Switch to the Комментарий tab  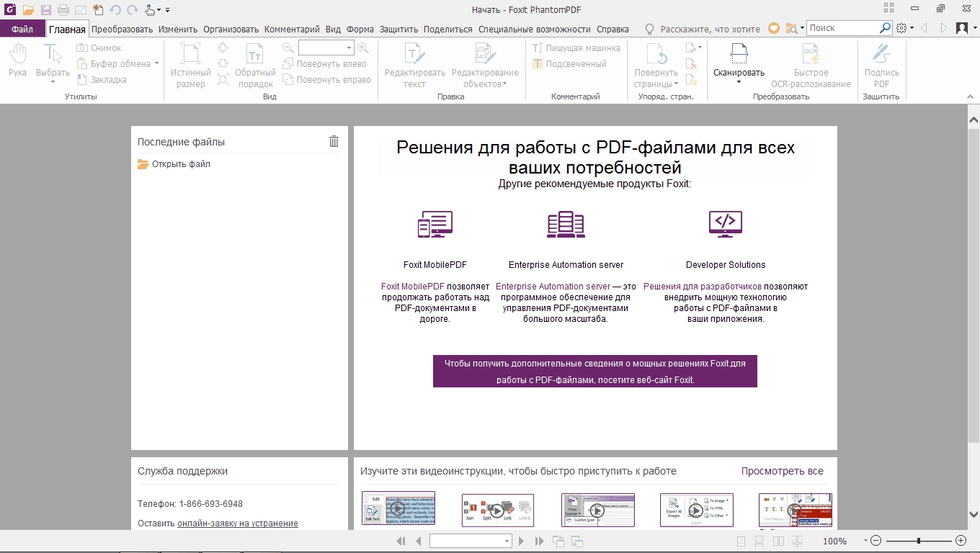coord(292,29)
